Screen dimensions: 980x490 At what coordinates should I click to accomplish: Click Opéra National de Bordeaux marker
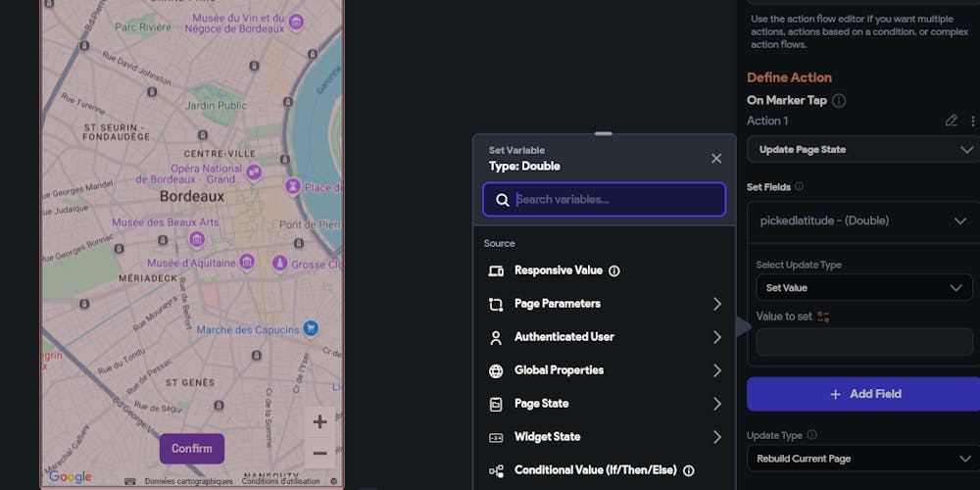click(254, 171)
